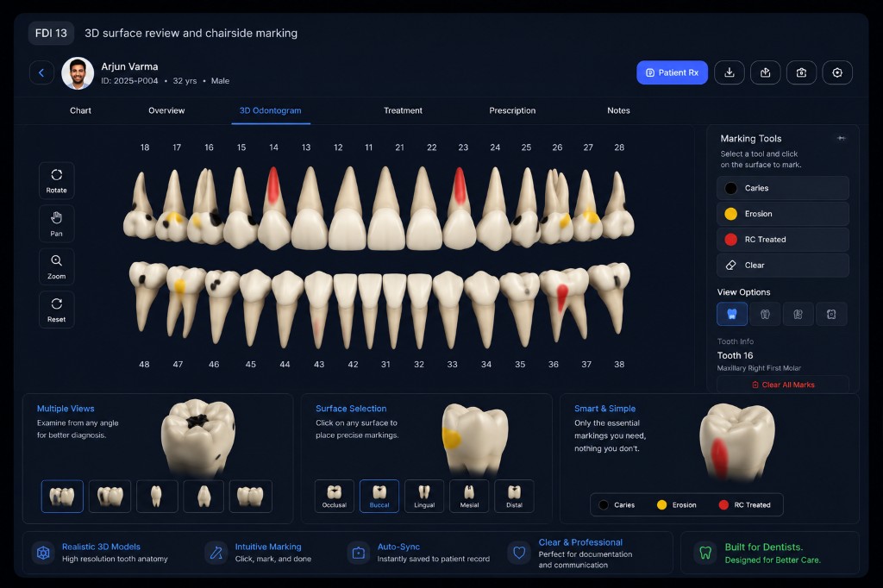The image size is (883, 588).
Task: Select the fourth Multiple Views thumbnail
Action: [x=204, y=497]
